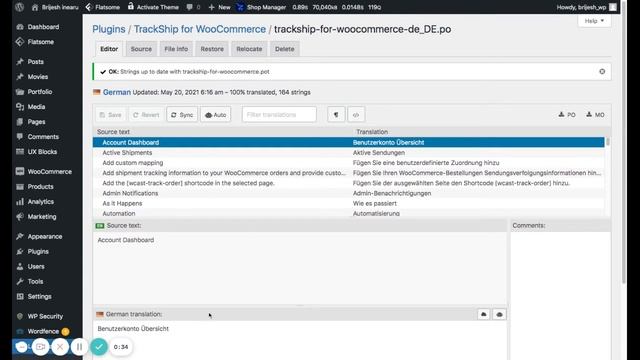Finish recording with the green checkmark

tap(99, 347)
